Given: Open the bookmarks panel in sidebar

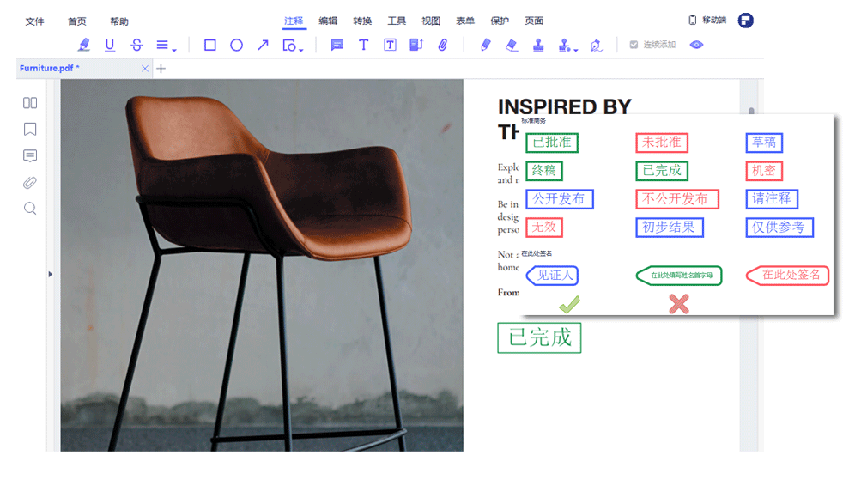Looking at the screenshot, I should (30, 129).
